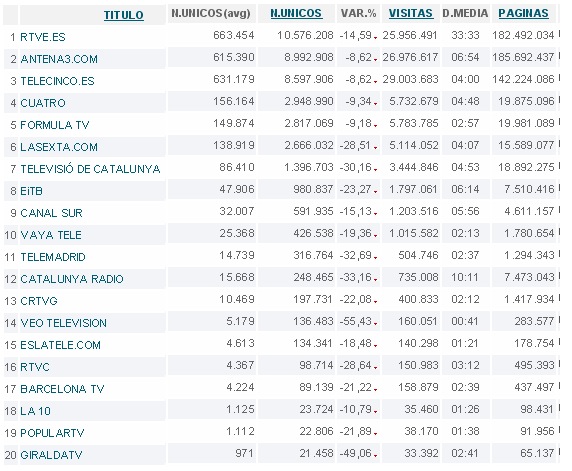Open the EiTB entry
Screen dimensions: 572x471
[x=31, y=191]
